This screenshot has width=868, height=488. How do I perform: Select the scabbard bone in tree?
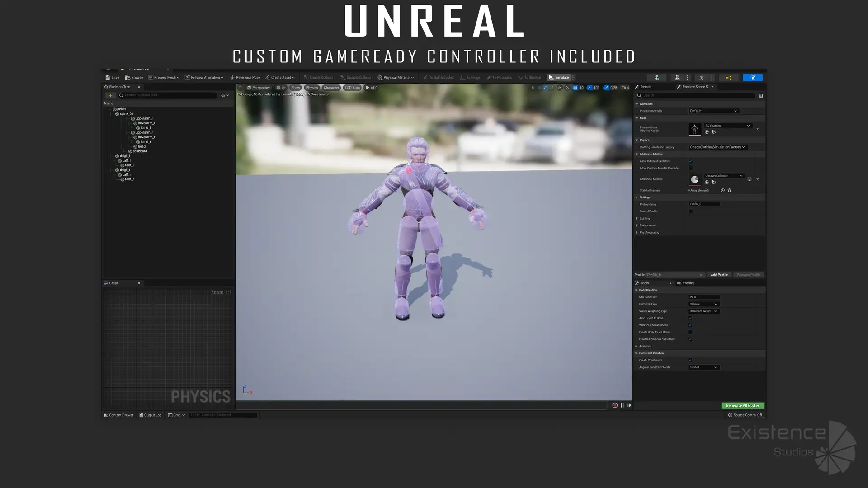pyautogui.click(x=139, y=151)
